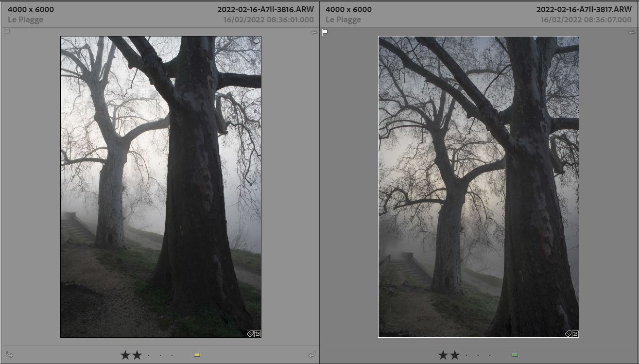Toggle the white pick flag on photo 3817
639x364 pixels.
coord(325,33)
